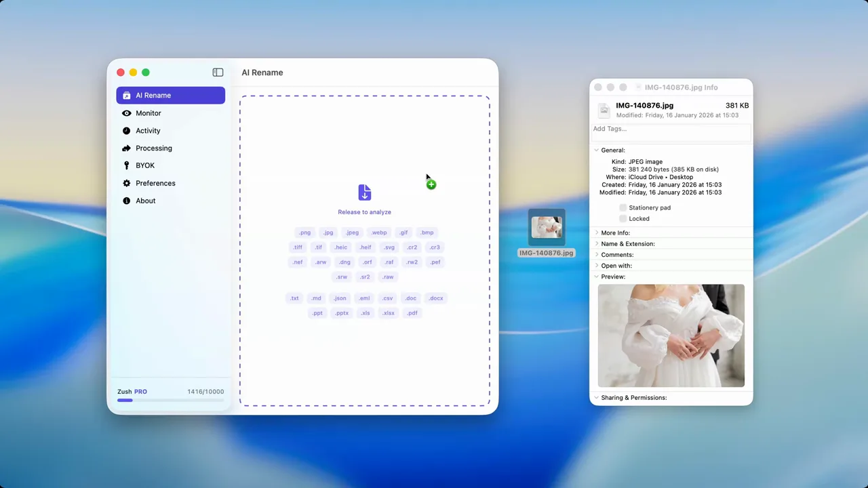The image size is (868, 488).
Task: Go to the BYOK tab
Action: 170,165
